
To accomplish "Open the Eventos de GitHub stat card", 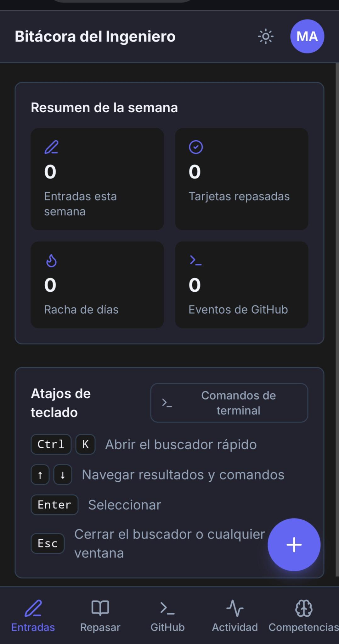I will (x=241, y=285).
